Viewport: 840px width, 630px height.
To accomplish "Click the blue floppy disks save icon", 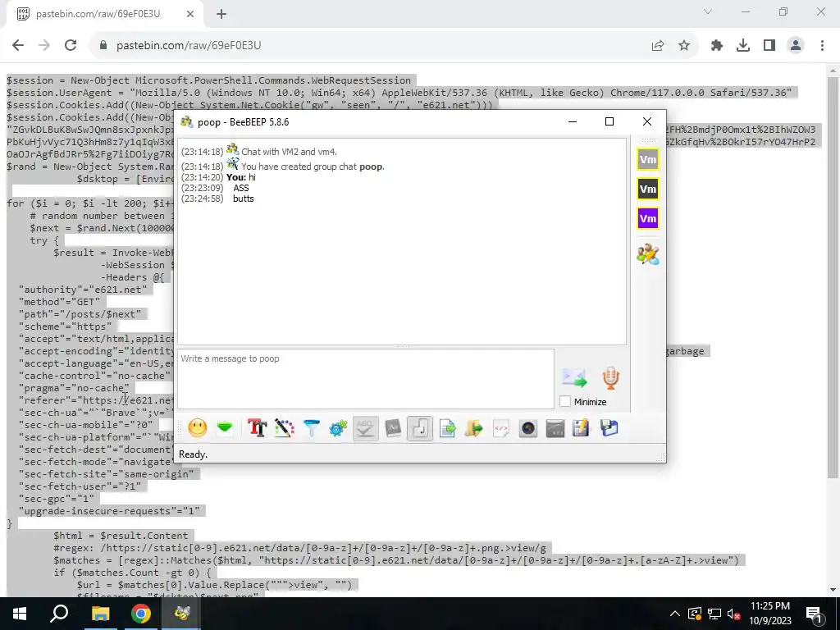I will point(609,428).
